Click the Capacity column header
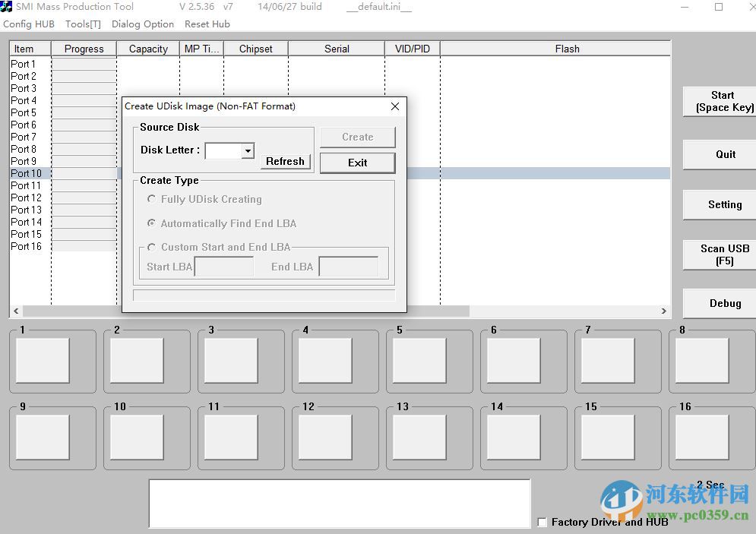The height and width of the screenshot is (534, 756). pyautogui.click(x=148, y=49)
